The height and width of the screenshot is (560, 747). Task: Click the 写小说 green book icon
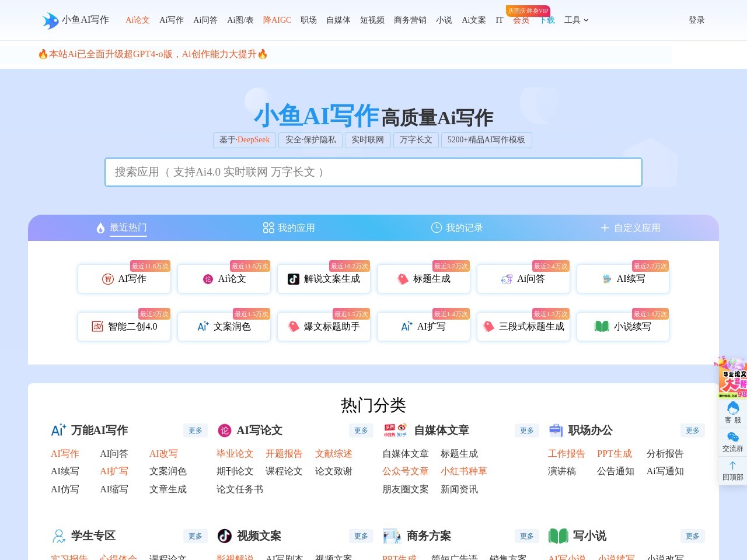pyautogui.click(x=558, y=536)
